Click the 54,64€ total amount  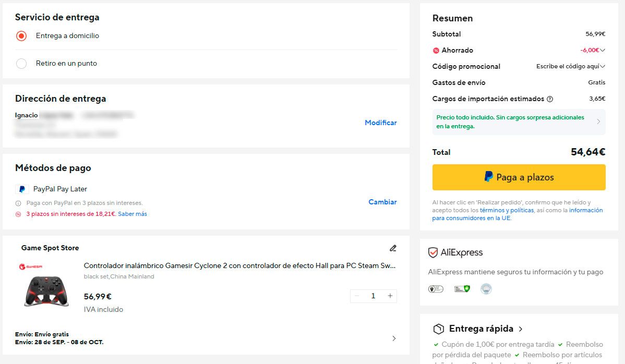(588, 152)
